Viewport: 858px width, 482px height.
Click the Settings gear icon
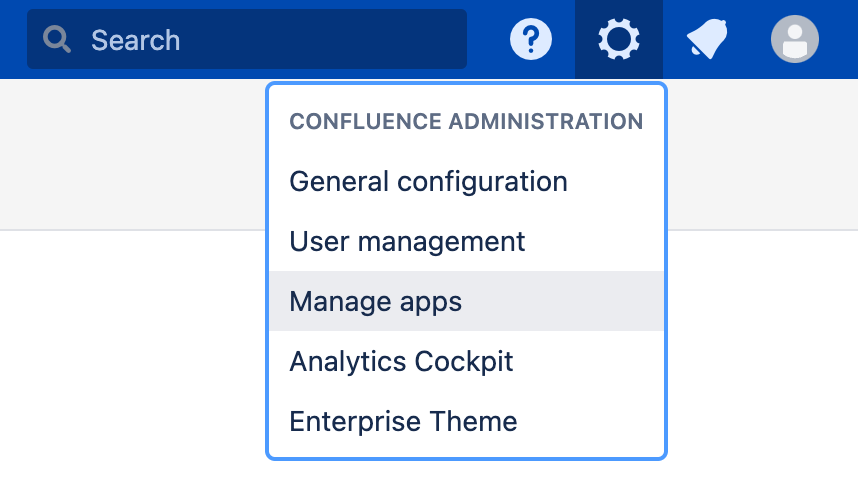click(x=618, y=40)
